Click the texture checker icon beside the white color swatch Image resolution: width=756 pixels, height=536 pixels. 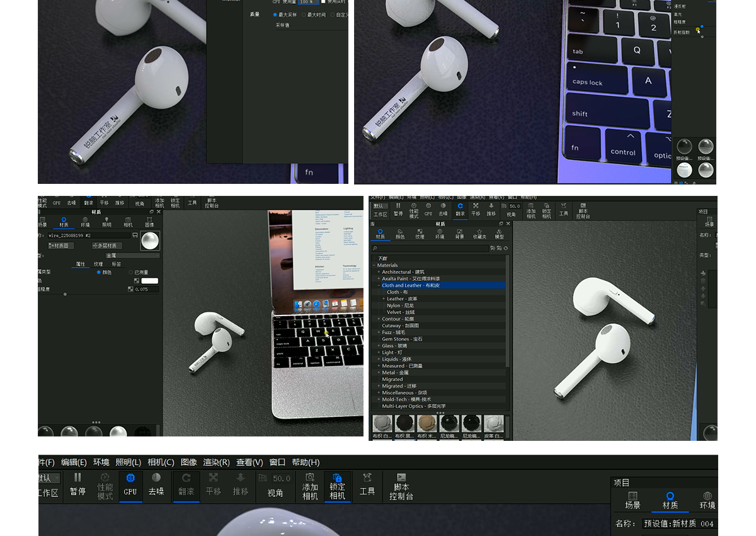click(x=137, y=280)
